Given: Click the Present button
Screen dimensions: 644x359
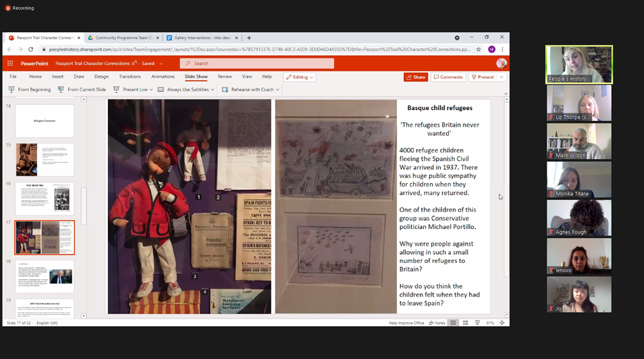Looking at the screenshot, I should pos(482,77).
